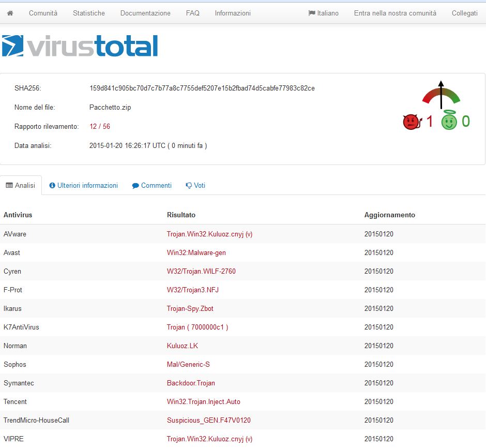Switch to the Commenti tab
This screenshot has height=448, width=486.
point(151,185)
